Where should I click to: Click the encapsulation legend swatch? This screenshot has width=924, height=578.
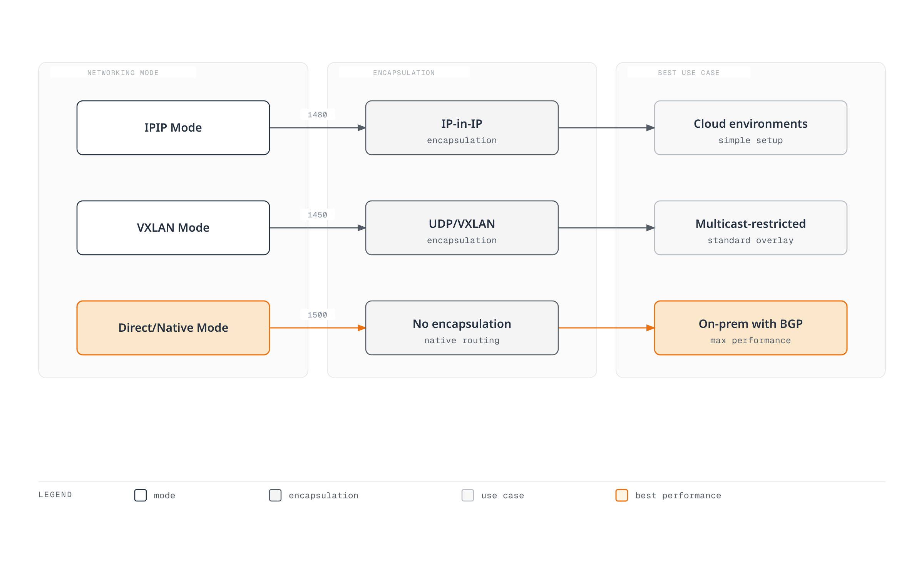coord(275,495)
